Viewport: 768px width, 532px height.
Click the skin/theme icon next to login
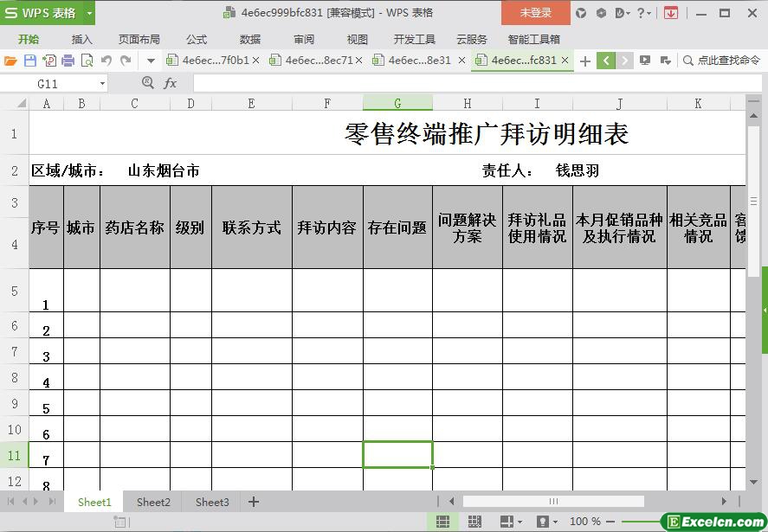581,13
